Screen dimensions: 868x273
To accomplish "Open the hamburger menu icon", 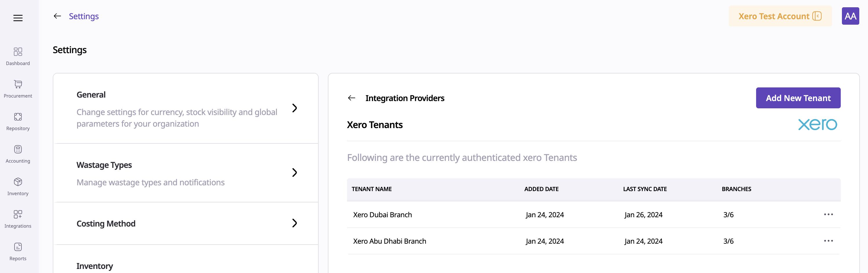I will coord(18,18).
